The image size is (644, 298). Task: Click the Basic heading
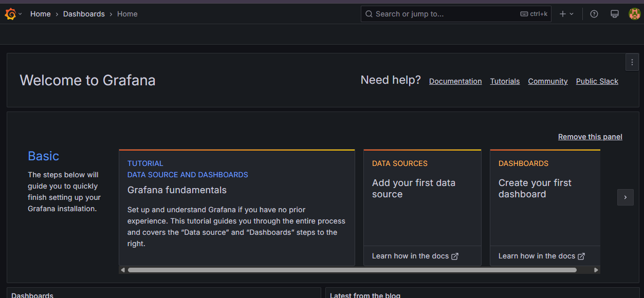tap(44, 156)
